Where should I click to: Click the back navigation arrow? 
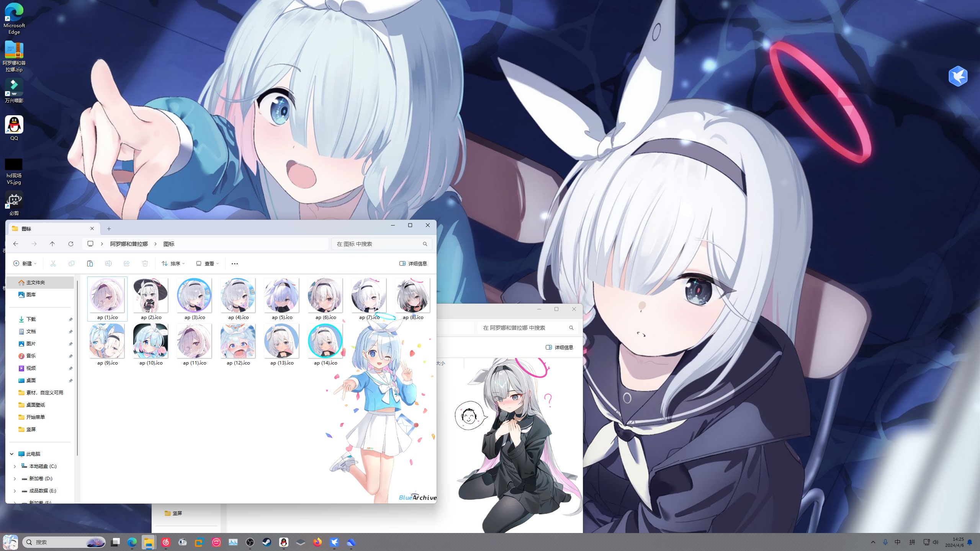(16, 244)
